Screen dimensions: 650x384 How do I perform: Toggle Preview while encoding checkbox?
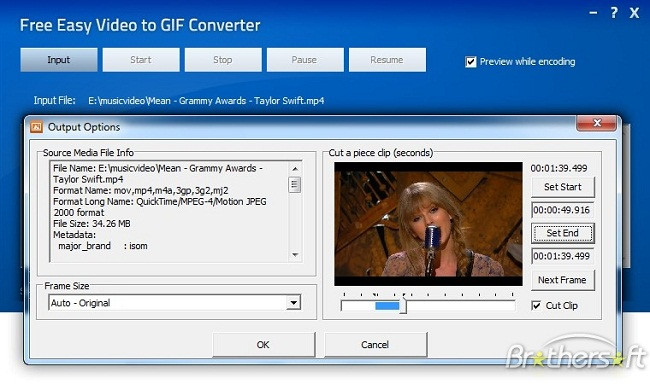471,62
